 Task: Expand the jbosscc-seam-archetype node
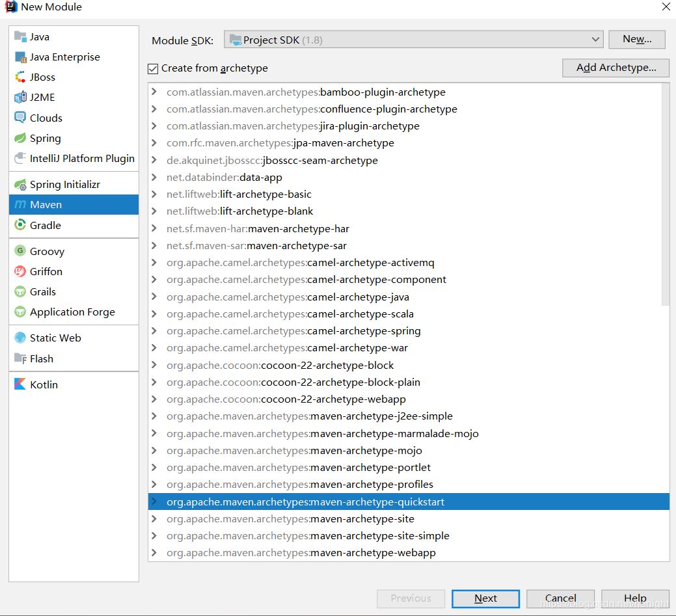point(154,160)
